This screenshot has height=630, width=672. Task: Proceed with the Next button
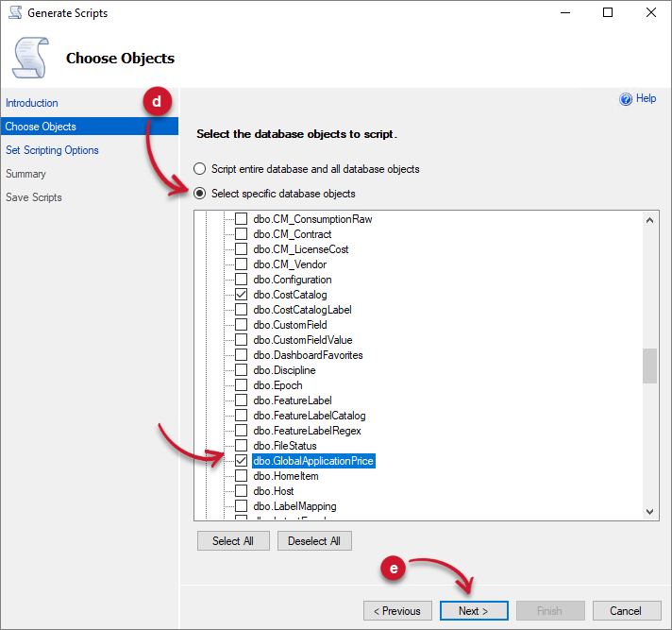click(x=474, y=611)
